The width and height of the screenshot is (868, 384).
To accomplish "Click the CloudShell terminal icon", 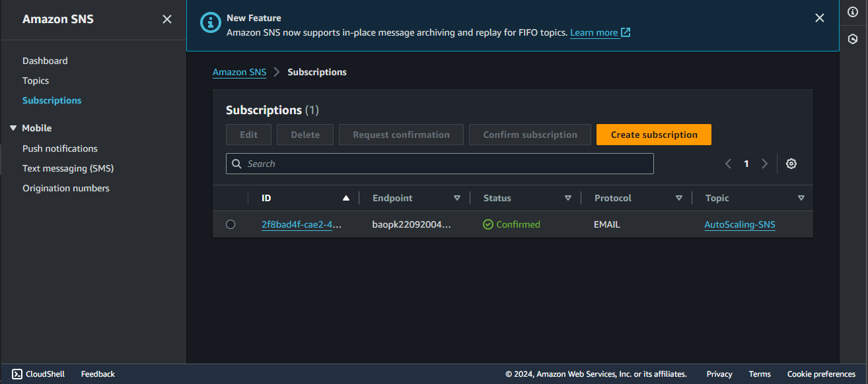I will pos(17,374).
